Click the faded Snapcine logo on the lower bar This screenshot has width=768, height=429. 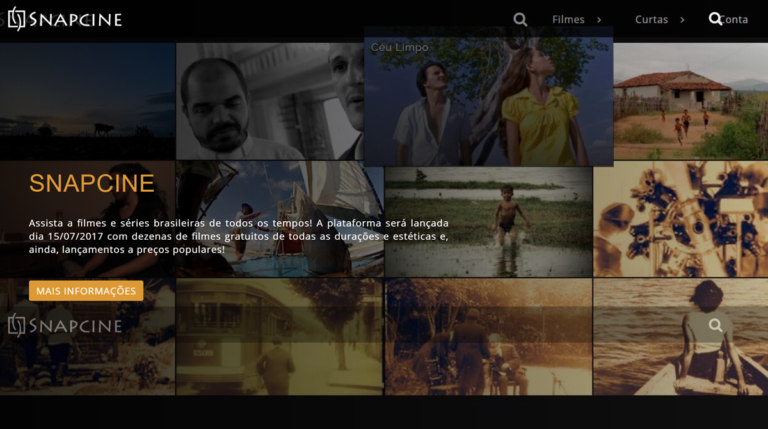pyautogui.click(x=65, y=326)
